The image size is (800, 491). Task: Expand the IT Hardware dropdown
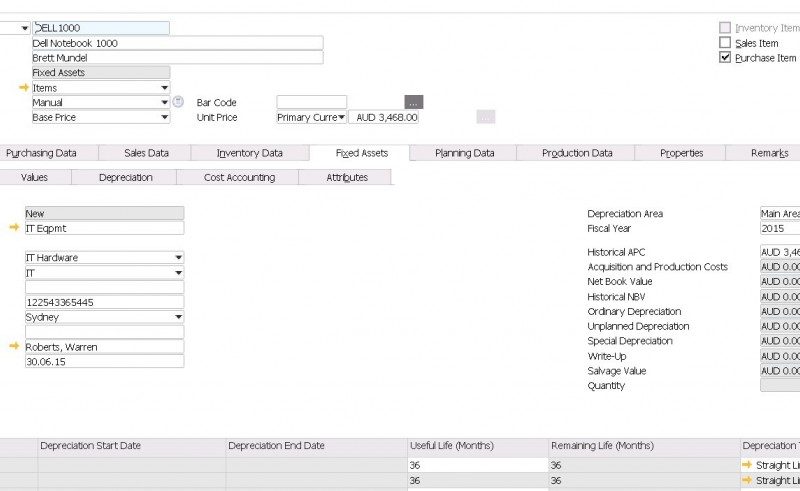[x=179, y=257]
